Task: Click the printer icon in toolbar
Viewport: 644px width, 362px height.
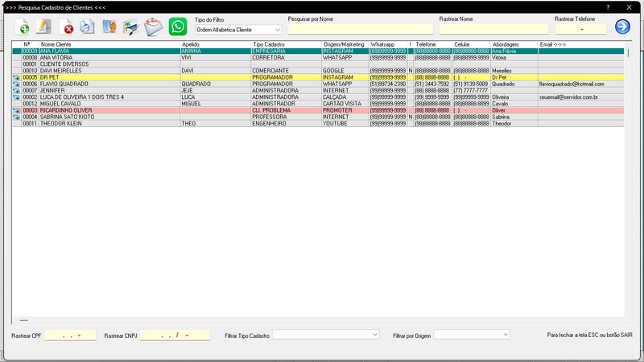Action: coord(87,27)
